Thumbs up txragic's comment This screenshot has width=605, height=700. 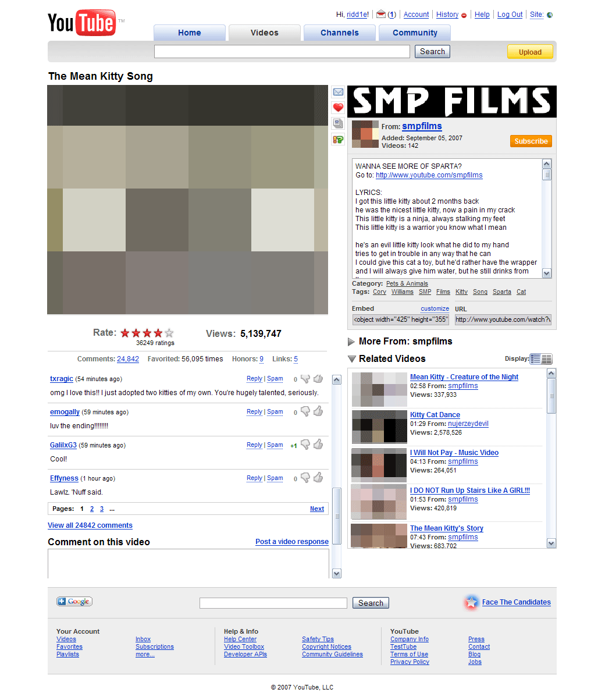318,379
